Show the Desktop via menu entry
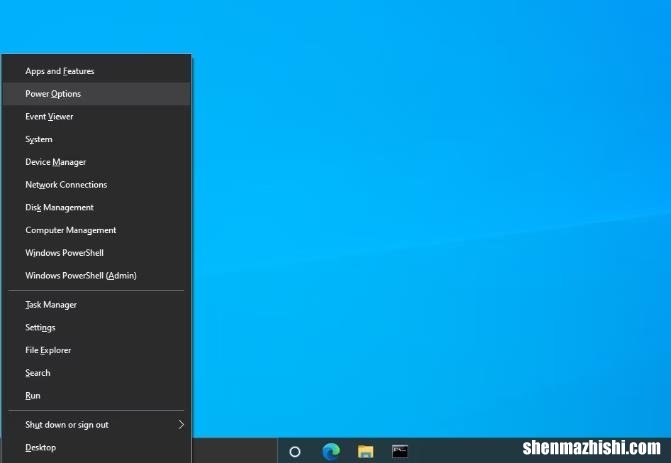Image resolution: width=671 pixels, height=463 pixels. point(97,448)
